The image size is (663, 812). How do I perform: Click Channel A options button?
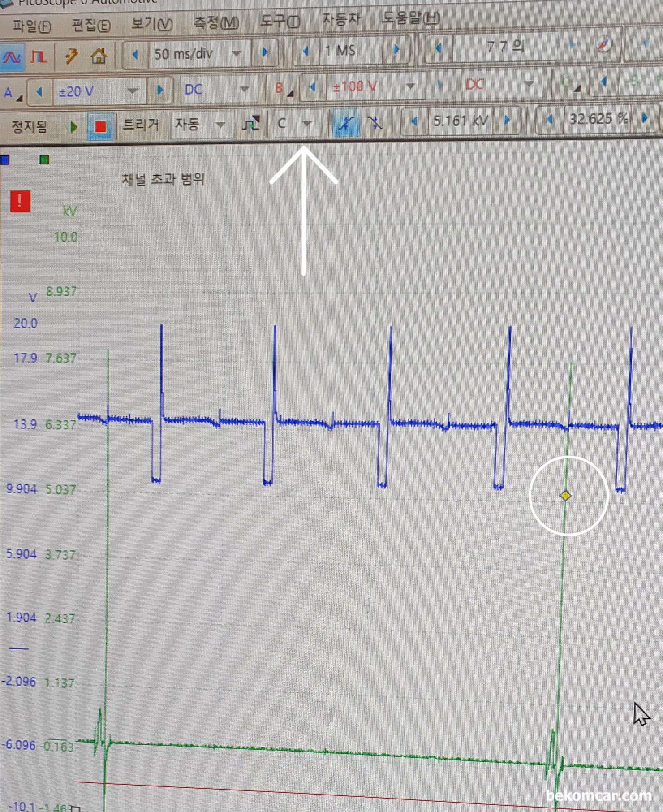tap(12, 94)
